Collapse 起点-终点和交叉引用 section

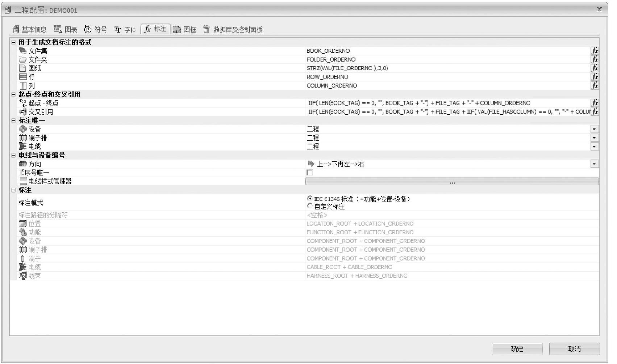point(13,94)
